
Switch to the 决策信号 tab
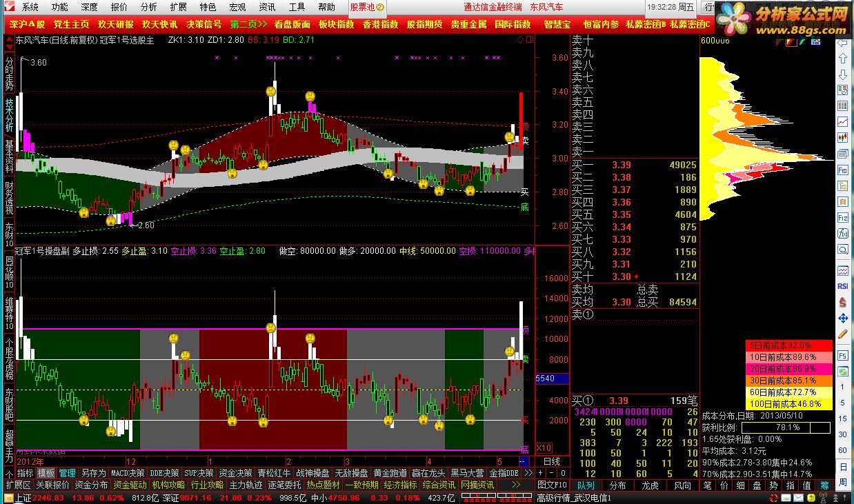203,24
